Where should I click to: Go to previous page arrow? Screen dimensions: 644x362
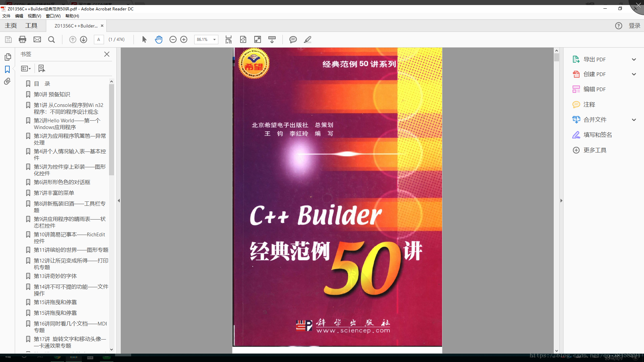click(x=72, y=40)
